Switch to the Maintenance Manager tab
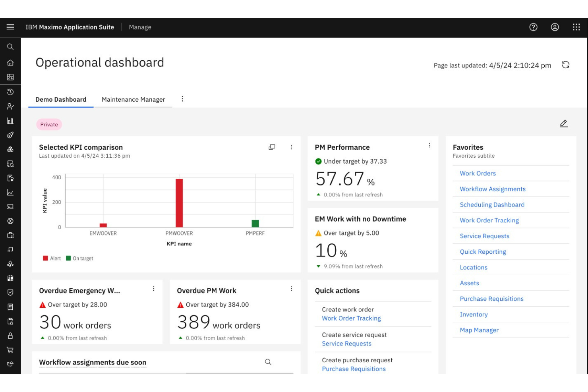The image size is (588, 392). [x=133, y=99]
